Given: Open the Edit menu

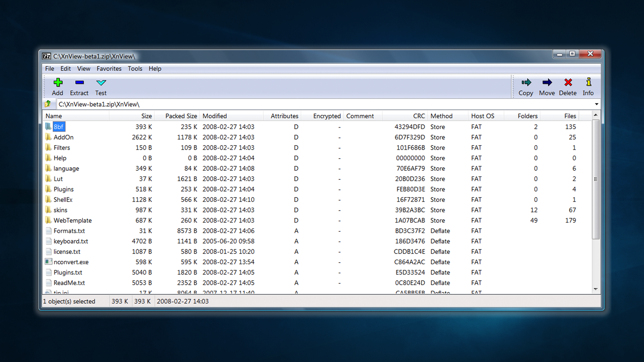Looking at the screenshot, I should 66,69.
